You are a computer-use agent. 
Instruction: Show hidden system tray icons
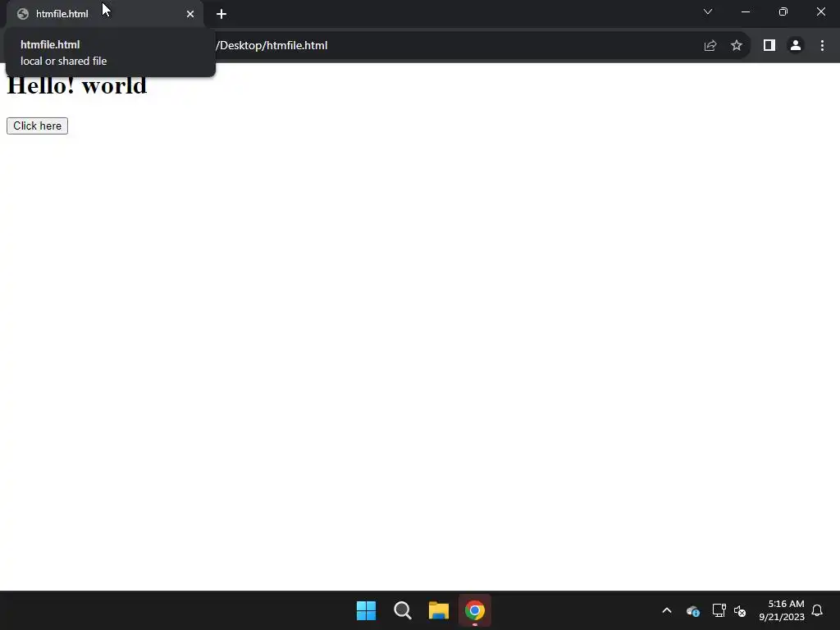pos(667,610)
